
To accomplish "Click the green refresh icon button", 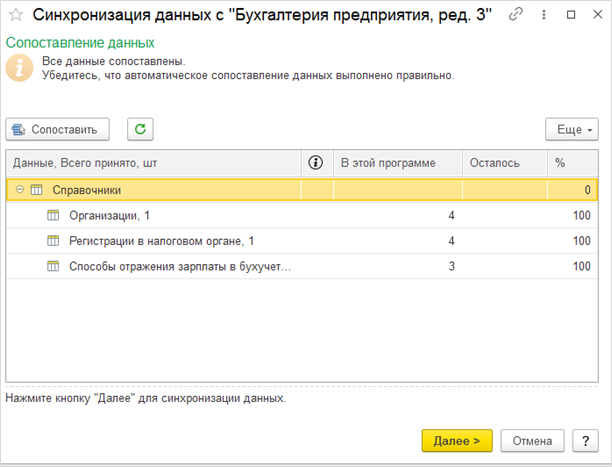I will coord(140,129).
